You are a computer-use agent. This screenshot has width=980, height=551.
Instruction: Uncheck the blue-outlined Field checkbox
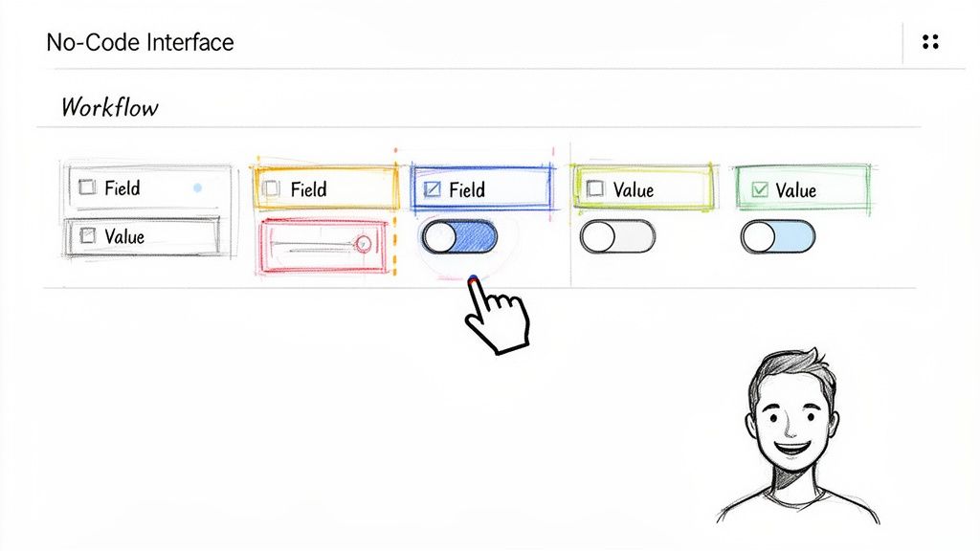[432, 189]
